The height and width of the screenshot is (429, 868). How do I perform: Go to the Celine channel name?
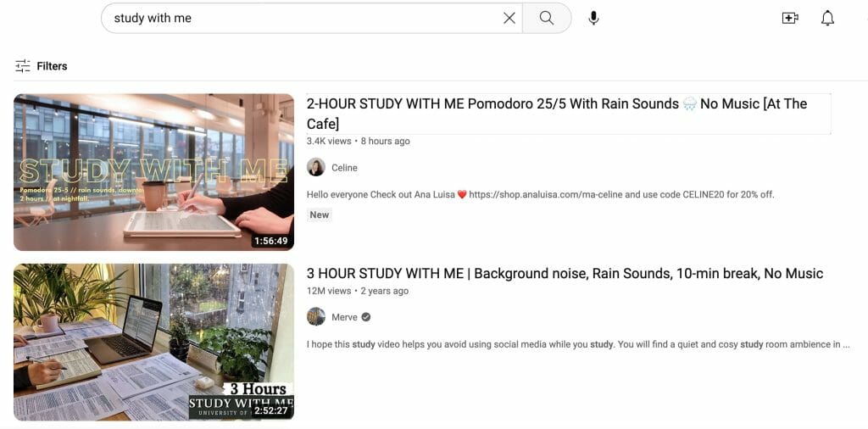[344, 168]
